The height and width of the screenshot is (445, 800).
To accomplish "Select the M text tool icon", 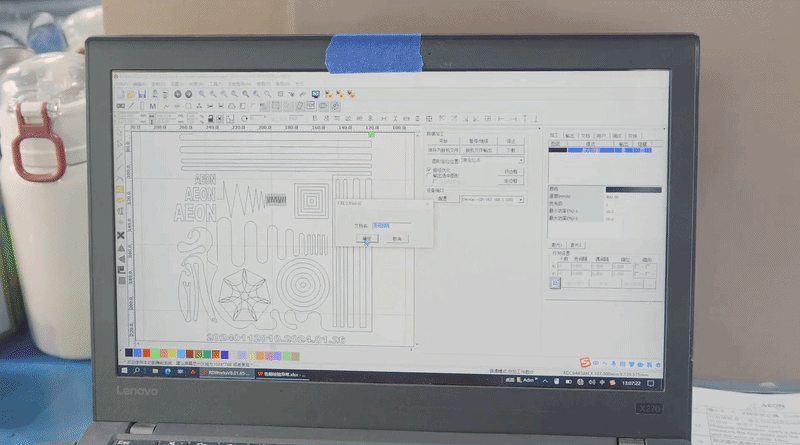I will (x=153, y=106).
